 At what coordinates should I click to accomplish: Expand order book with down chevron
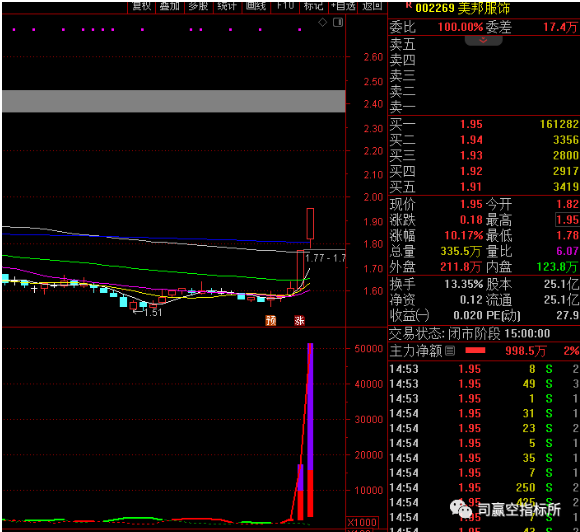[x=483, y=40]
